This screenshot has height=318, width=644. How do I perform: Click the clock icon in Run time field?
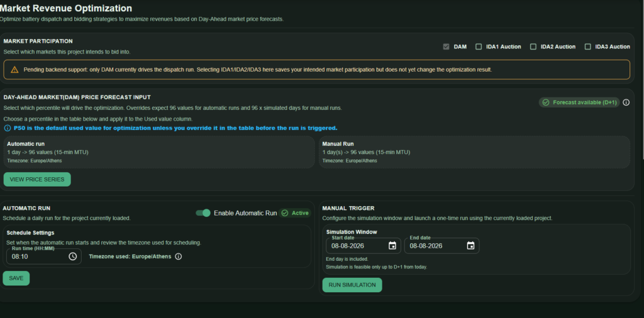pos(73,256)
